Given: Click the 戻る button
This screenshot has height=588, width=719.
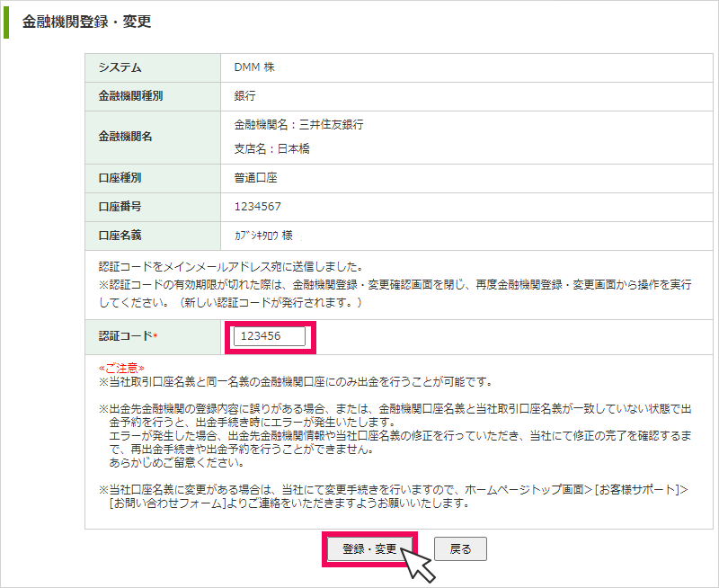Looking at the screenshot, I should point(460,548).
